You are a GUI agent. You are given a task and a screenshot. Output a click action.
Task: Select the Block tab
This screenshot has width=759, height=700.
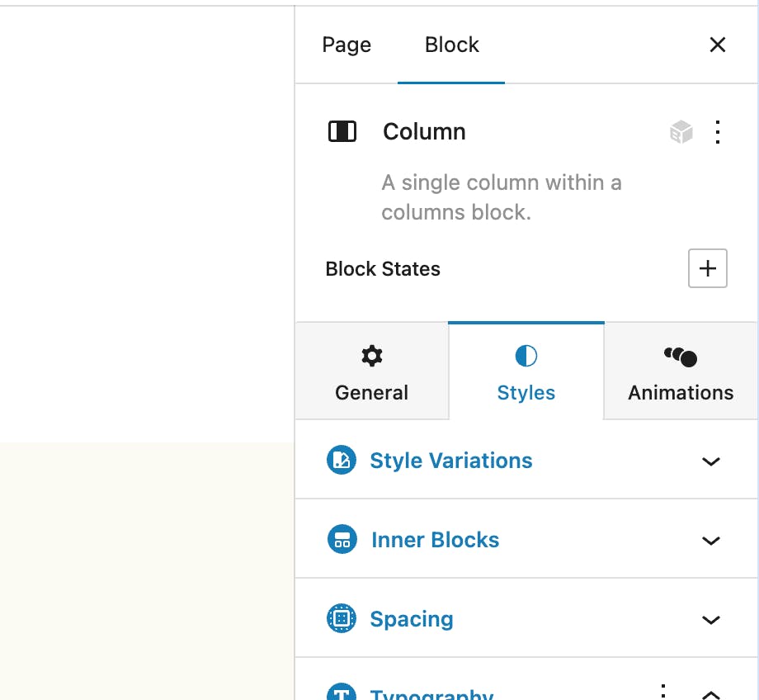451,45
